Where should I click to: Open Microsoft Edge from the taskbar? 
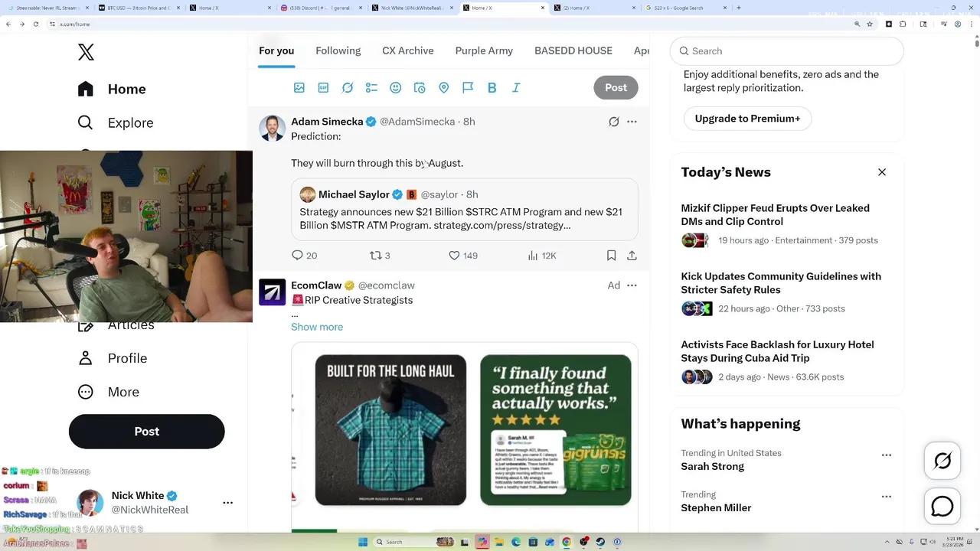click(516, 542)
